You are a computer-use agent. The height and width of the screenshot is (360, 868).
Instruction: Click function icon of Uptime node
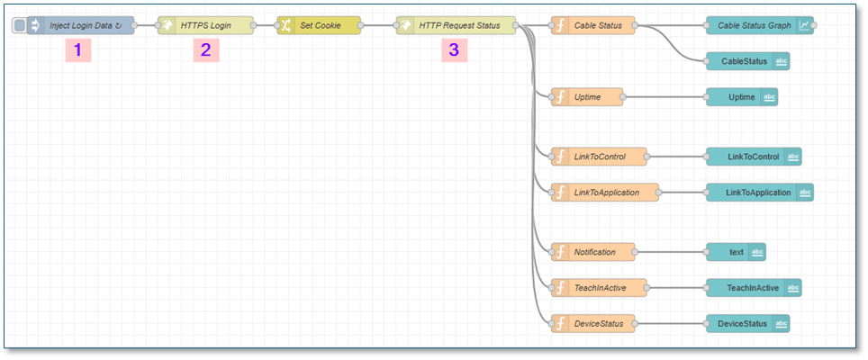tap(560, 97)
